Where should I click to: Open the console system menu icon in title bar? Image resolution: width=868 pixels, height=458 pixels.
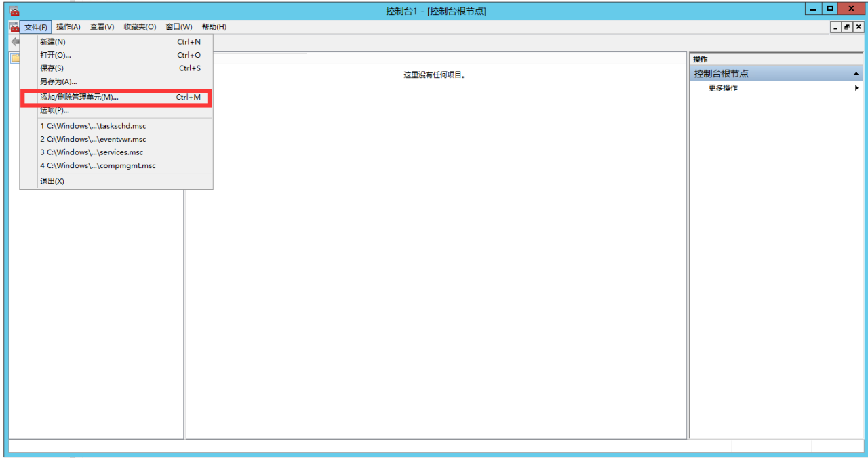pyautogui.click(x=14, y=11)
